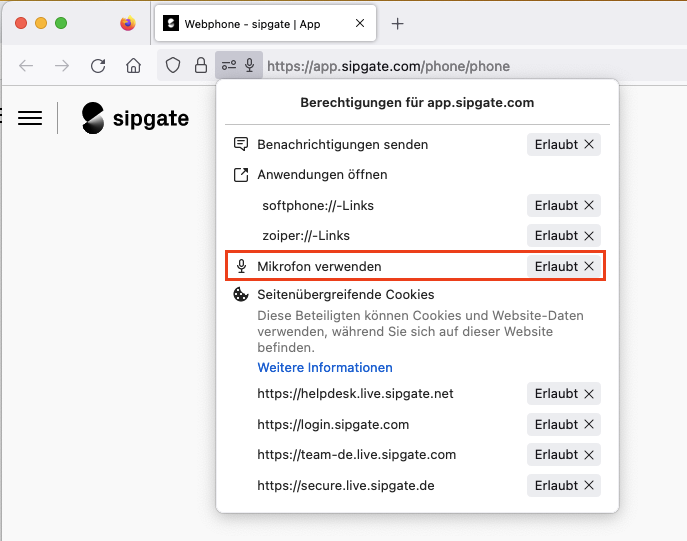
Task: Go to browser home page icon
Action: point(133,66)
